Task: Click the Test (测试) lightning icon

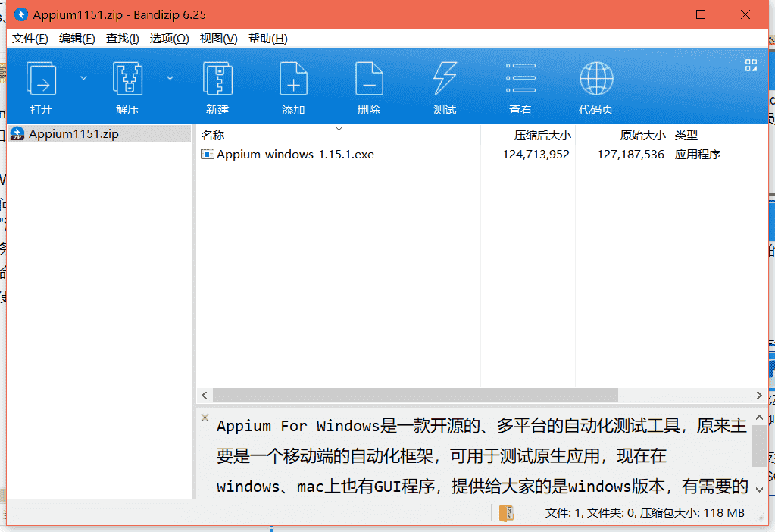Action: point(445,79)
